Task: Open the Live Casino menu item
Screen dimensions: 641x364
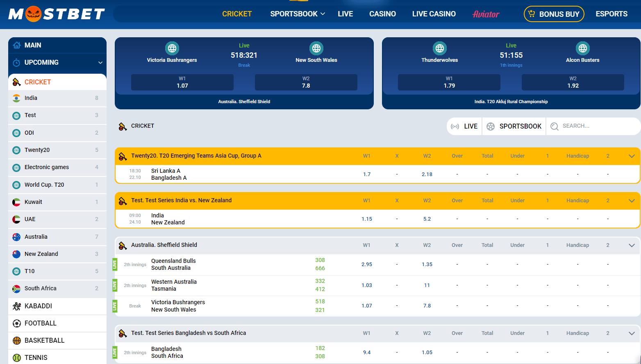Action: tap(434, 14)
